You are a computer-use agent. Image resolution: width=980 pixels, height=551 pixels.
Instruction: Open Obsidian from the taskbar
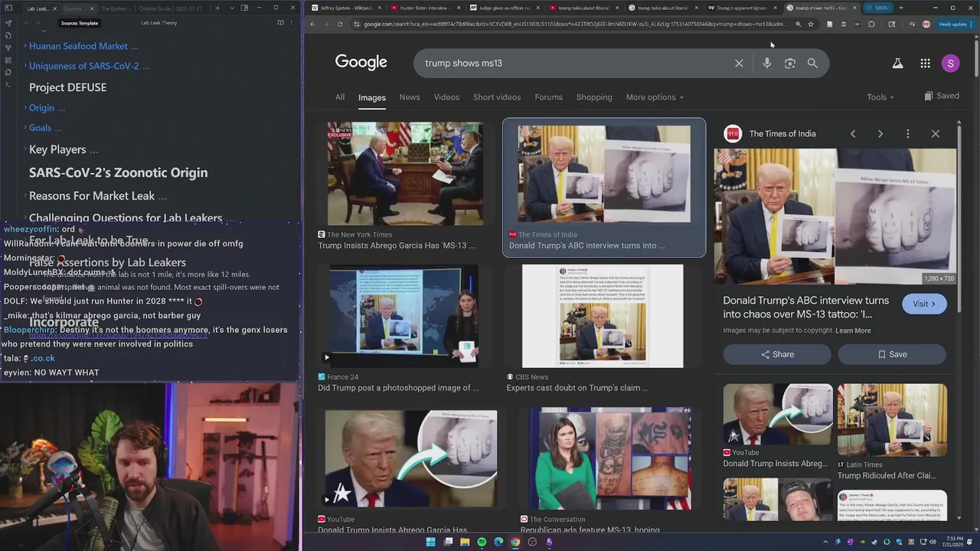549,542
